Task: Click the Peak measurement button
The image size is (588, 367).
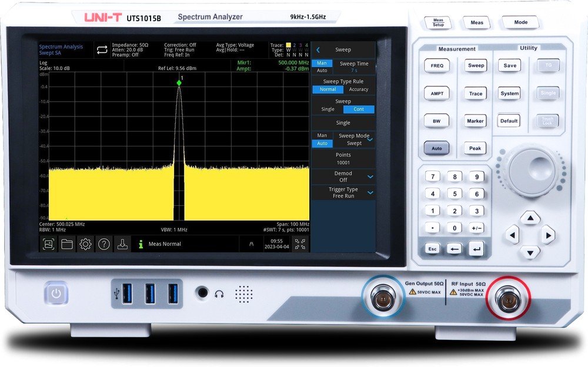Action: 475,148
